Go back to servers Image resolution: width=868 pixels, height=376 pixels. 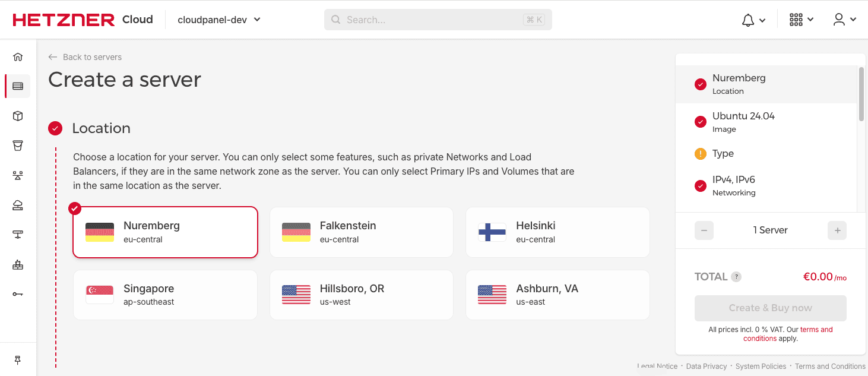pos(84,57)
